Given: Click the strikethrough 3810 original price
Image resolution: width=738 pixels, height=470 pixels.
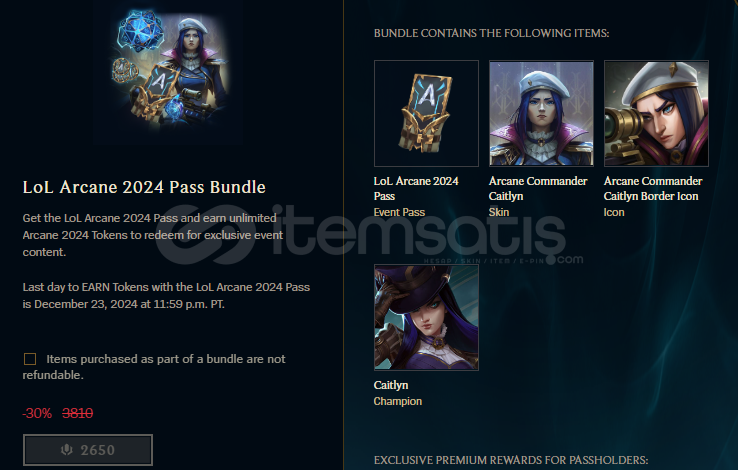Looking at the screenshot, I should click(78, 413).
